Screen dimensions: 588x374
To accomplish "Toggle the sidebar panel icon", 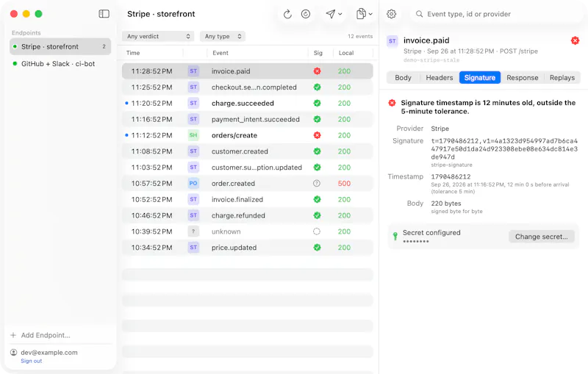I will point(104,14).
